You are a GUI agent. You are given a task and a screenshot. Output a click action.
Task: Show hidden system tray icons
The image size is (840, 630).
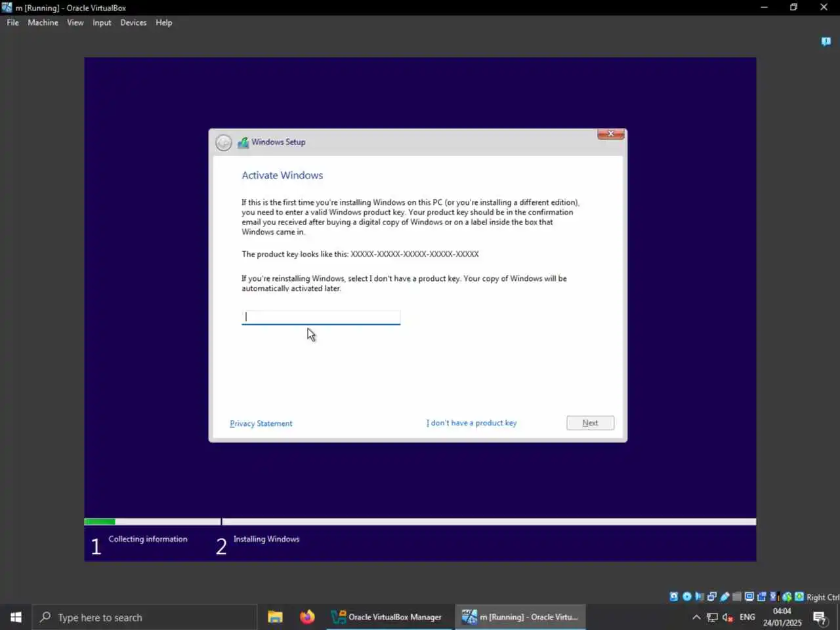696,617
